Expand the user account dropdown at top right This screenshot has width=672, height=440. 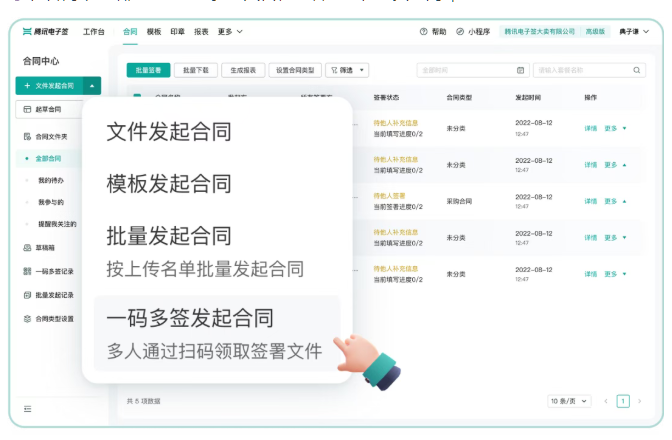(x=634, y=32)
